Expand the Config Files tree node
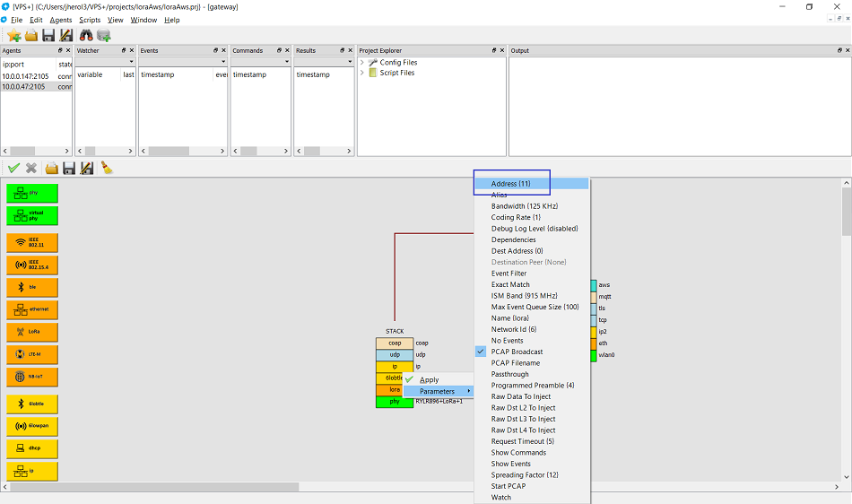The height and width of the screenshot is (504, 852). tap(362, 63)
